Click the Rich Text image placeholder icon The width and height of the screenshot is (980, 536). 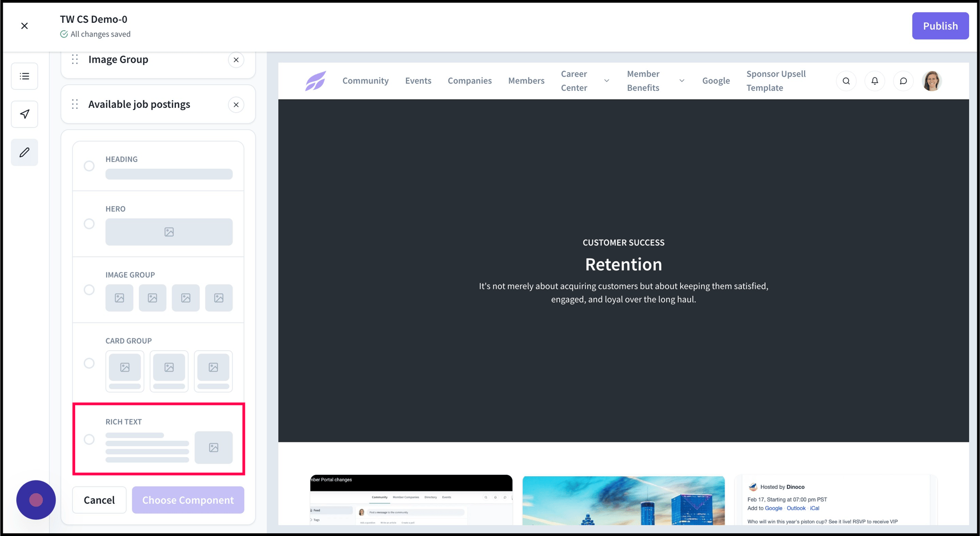coord(213,447)
